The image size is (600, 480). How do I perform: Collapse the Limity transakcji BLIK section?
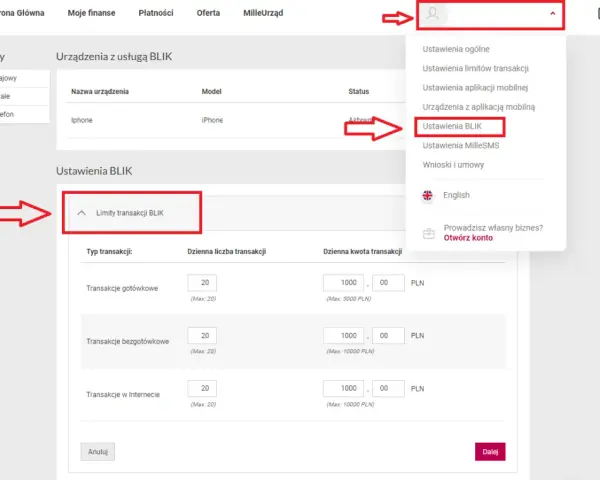pyautogui.click(x=82, y=213)
